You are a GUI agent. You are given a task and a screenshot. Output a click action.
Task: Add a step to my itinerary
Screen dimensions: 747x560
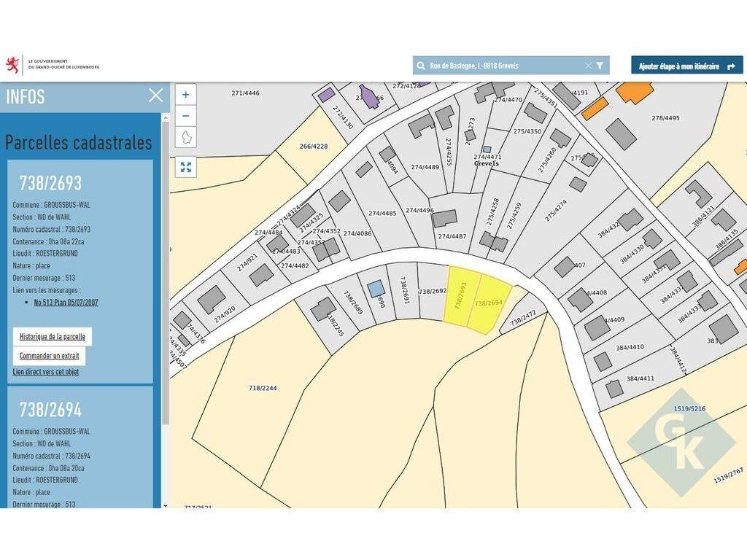tap(686, 66)
